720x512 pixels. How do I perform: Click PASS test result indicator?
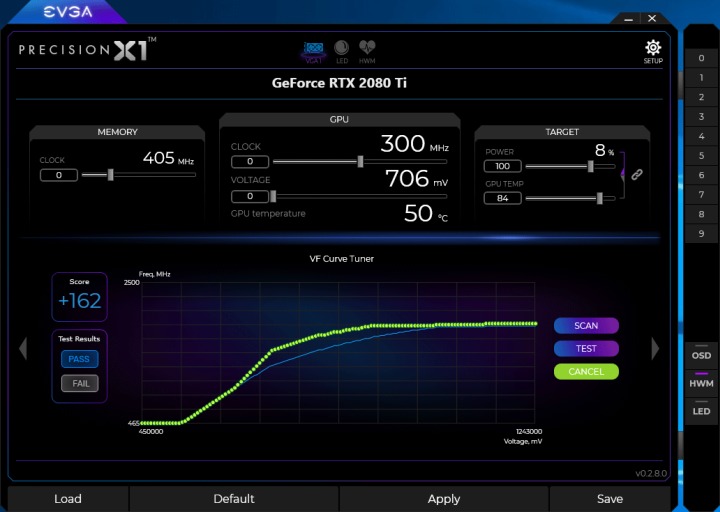pyautogui.click(x=79, y=359)
